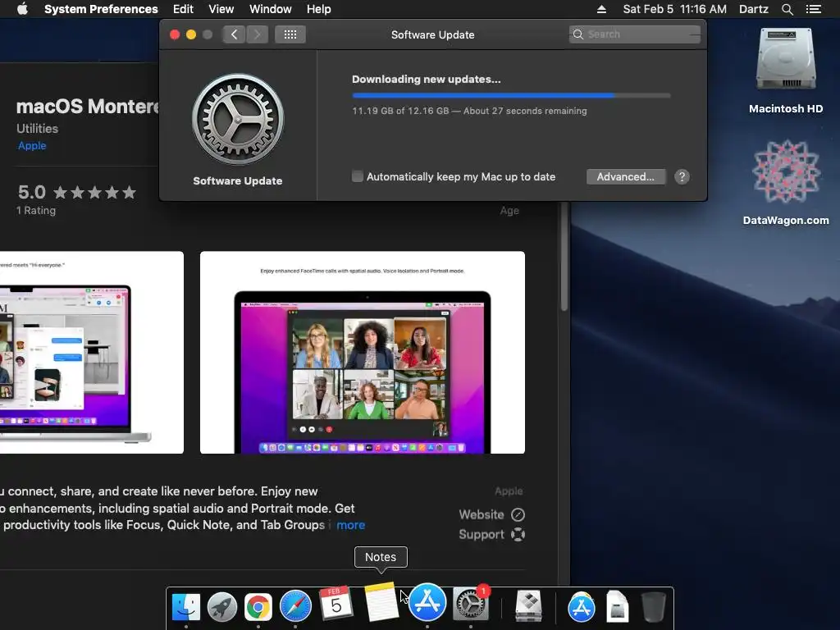
Task: Open the Help menu
Action: [x=319, y=9]
